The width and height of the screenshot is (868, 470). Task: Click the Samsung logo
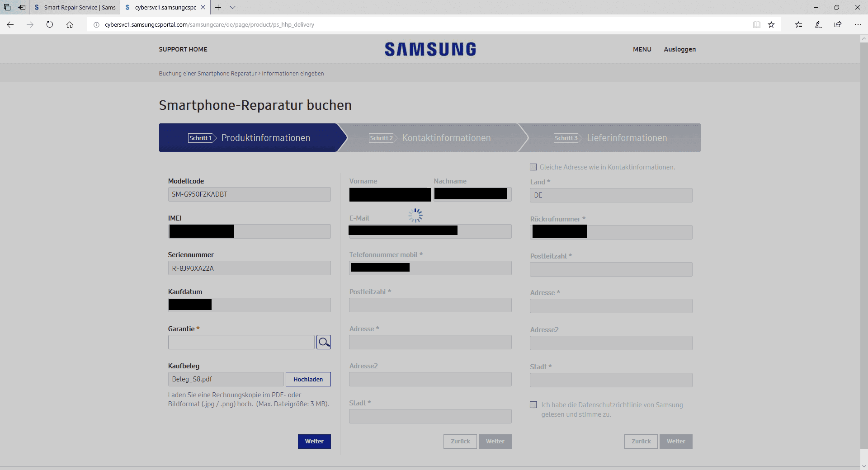(430, 49)
